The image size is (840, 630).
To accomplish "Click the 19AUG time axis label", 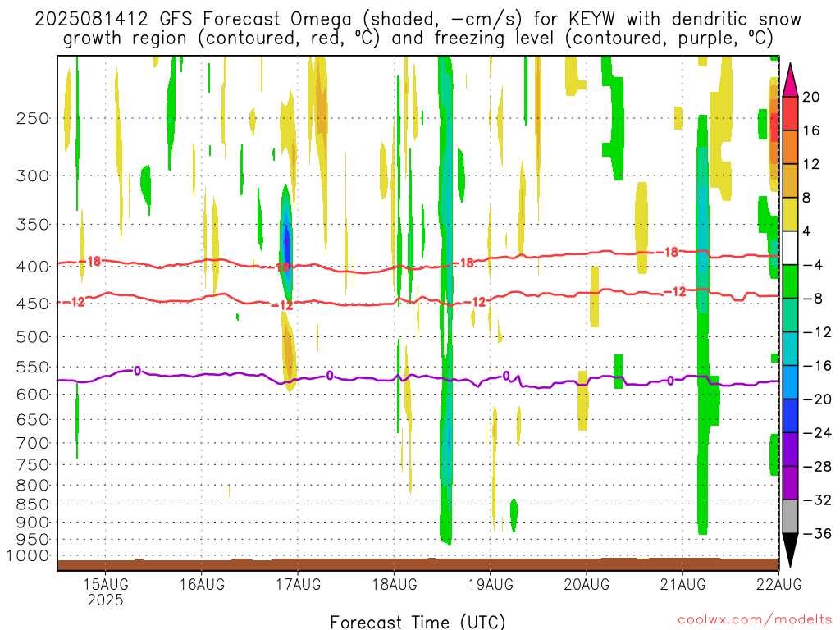I will [491, 584].
